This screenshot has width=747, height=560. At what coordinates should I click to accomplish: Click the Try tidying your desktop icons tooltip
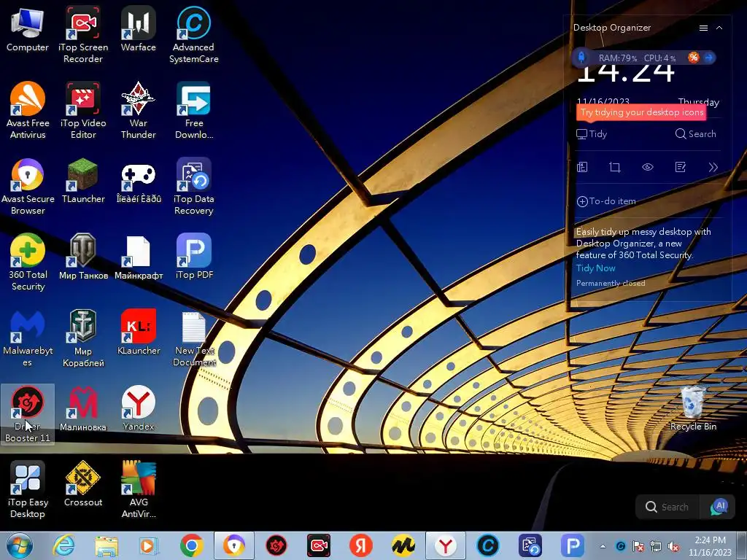pyautogui.click(x=641, y=112)
